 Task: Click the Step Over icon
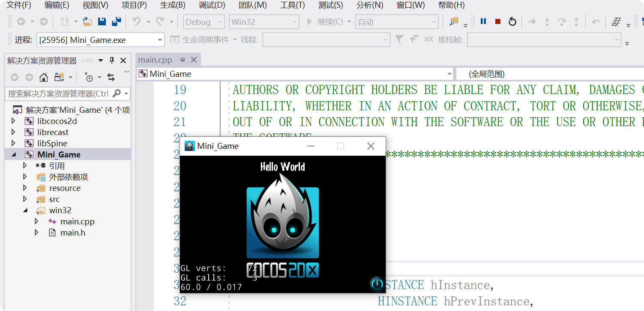[562, 21]
